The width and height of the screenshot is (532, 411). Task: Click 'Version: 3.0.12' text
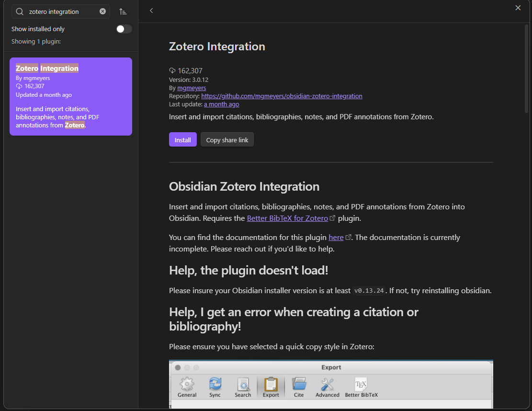click(189, 80)
